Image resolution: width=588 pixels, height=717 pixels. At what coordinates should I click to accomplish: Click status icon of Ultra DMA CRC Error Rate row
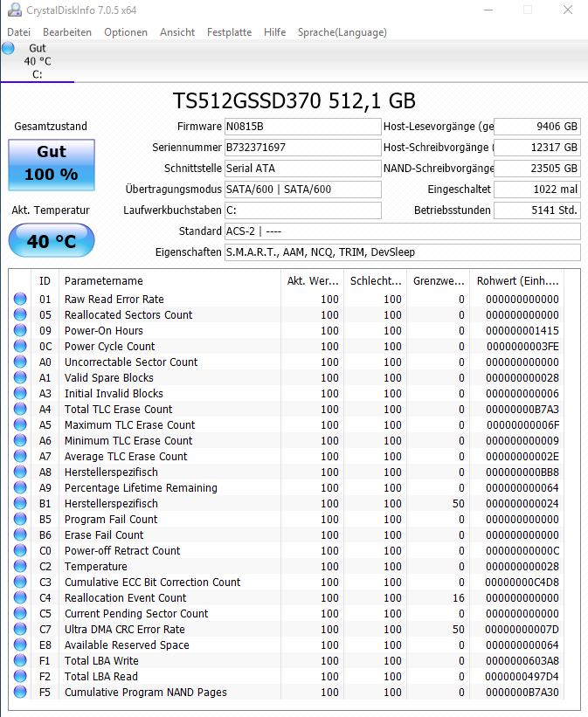pos(20,629)
